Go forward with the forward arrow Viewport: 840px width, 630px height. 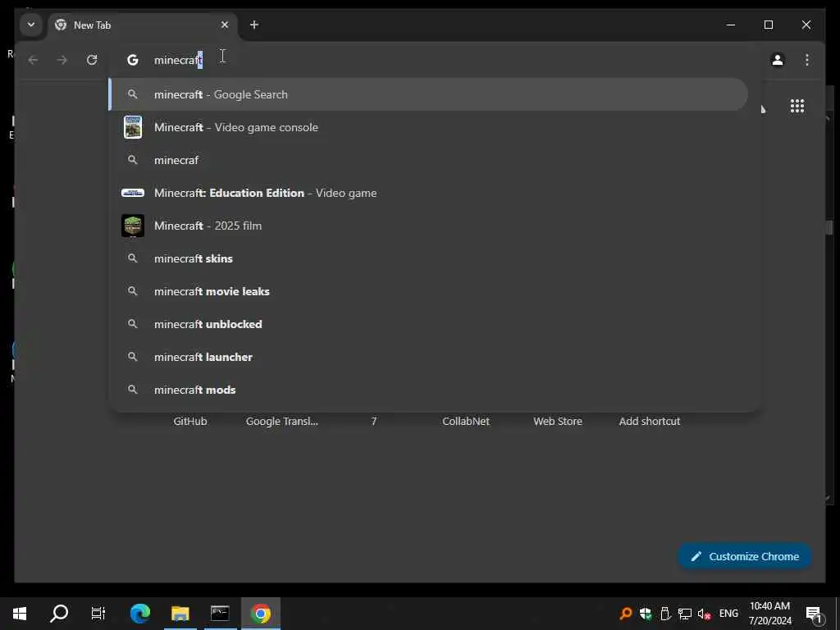(x=62, y=60)
